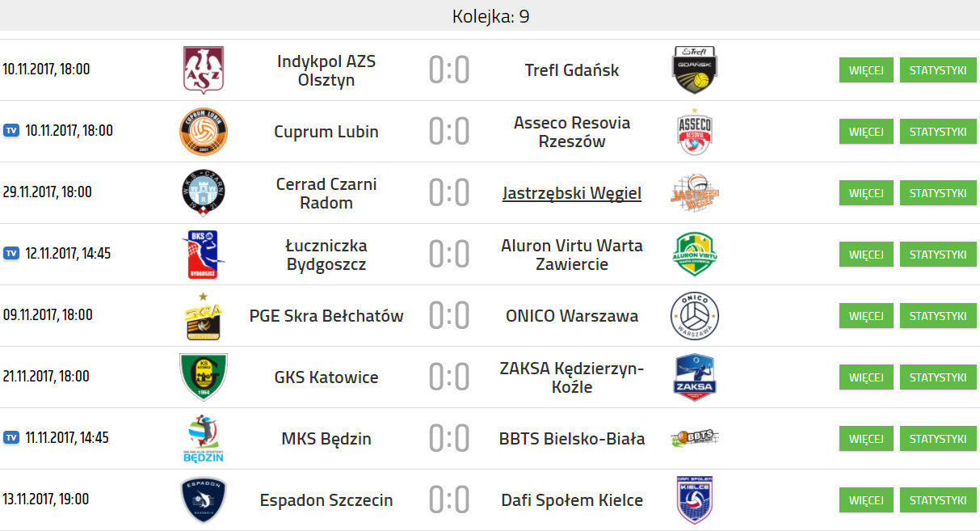Click the Łuczniczka Bydgoszcz BKS logo
980x531 pixels.
click(x=203, y=254)
